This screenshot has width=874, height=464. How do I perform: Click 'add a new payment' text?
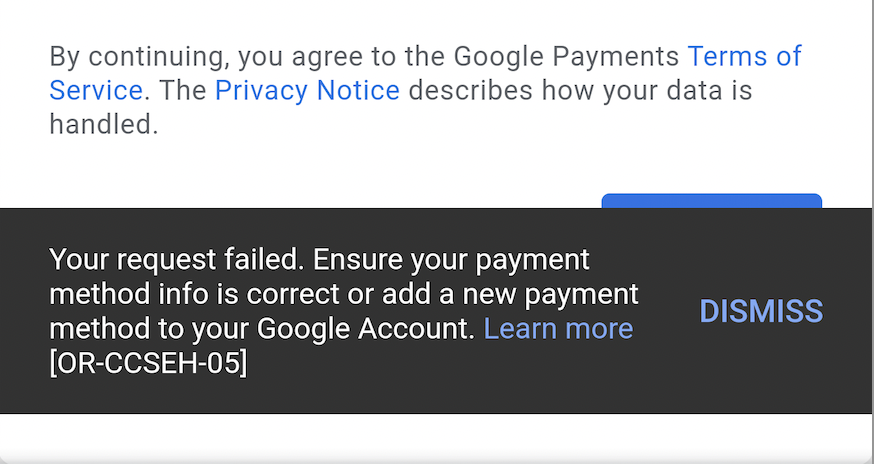[510, 294]
